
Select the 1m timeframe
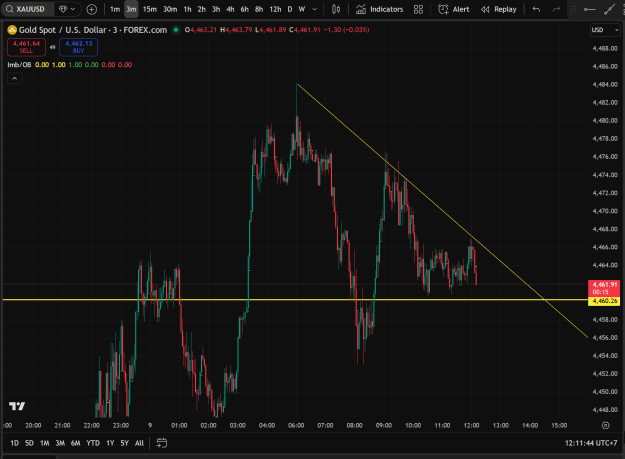point(115,9)
